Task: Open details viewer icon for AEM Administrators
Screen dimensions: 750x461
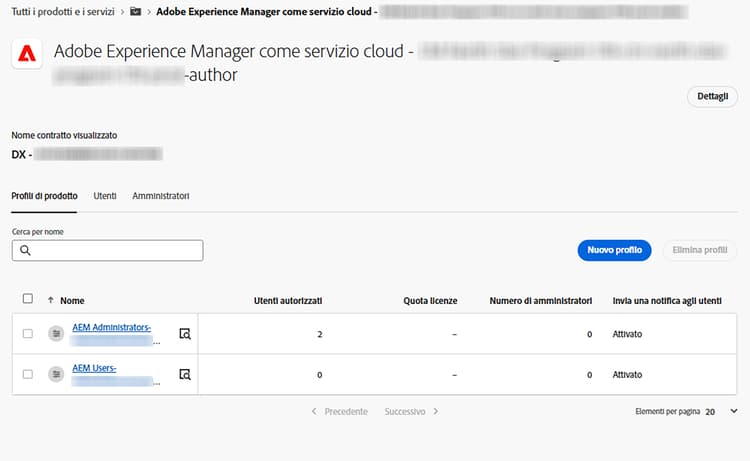Action: coord(185,334)
